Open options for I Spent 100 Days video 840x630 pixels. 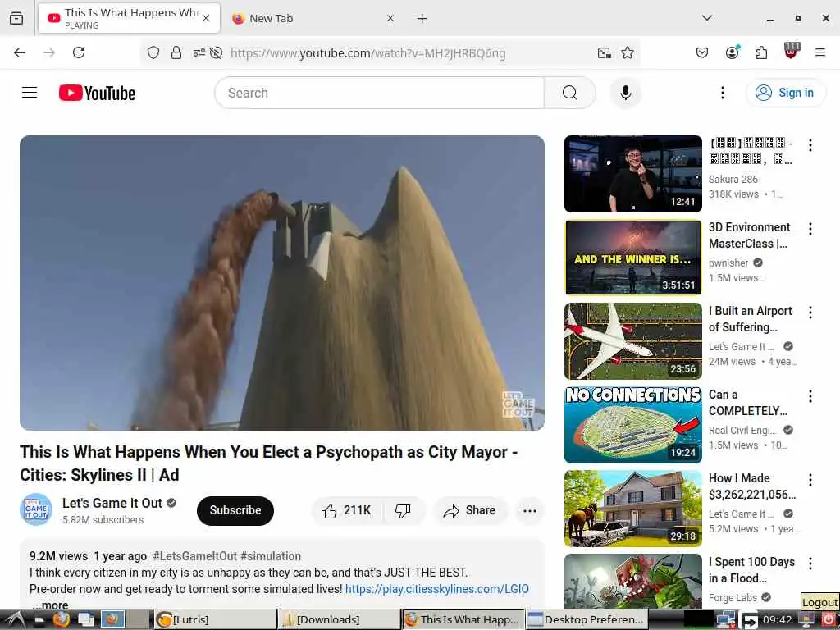coord(810,563)
